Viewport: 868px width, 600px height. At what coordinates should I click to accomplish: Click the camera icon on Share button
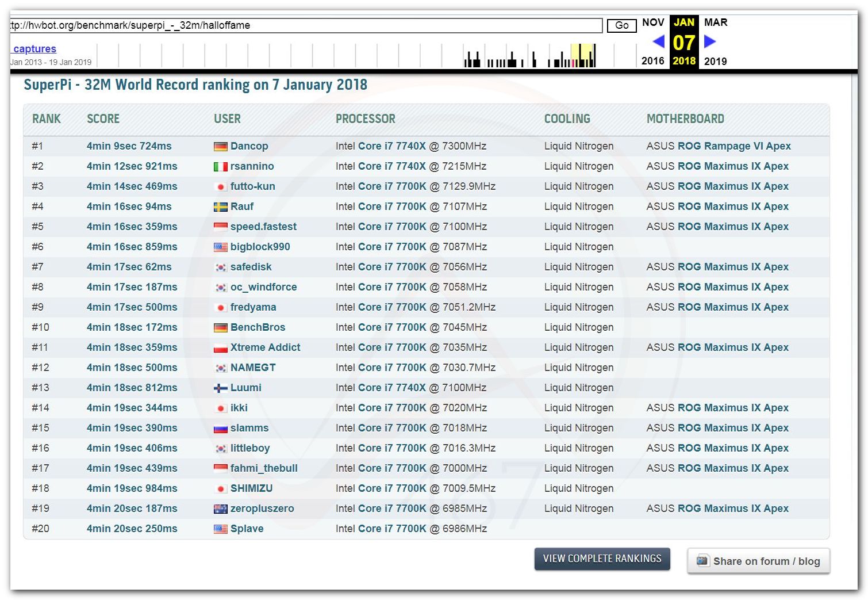(702, 560)
